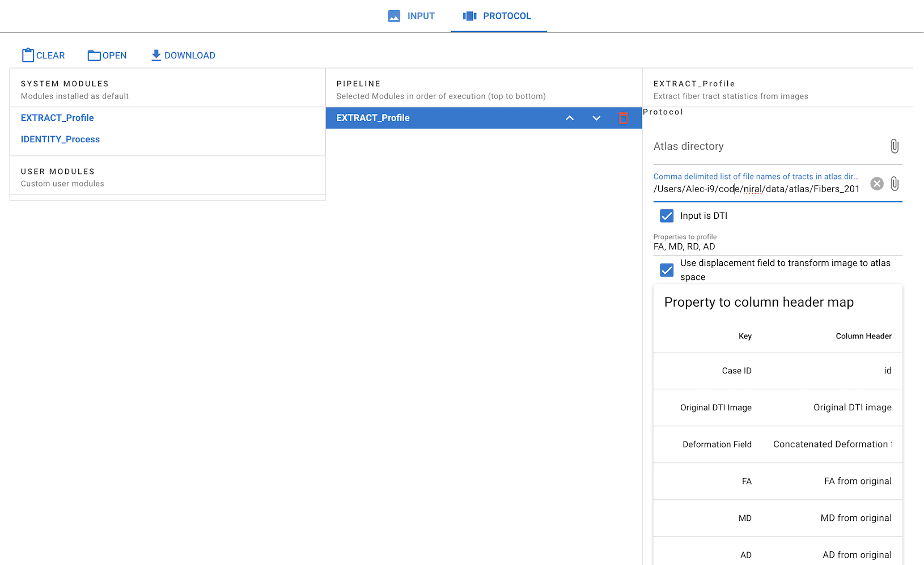Select EXTRACT_Profile row in pipeline
Viewport: 924px width, 565px height.
484,118
